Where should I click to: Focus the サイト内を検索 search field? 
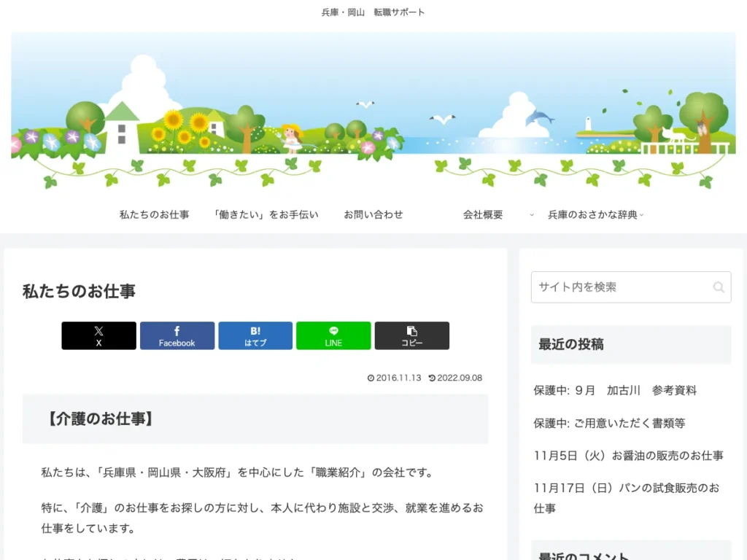point(631,287)
